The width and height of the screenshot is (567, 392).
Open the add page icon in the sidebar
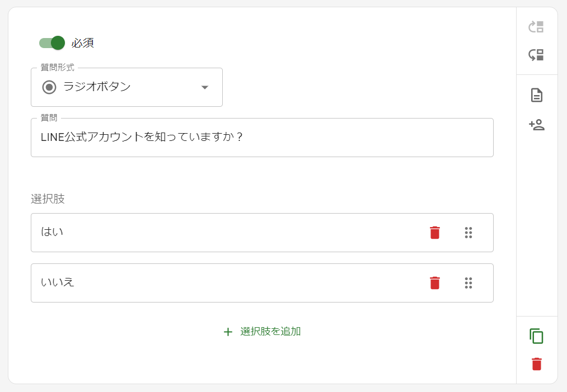coord(537,95)
